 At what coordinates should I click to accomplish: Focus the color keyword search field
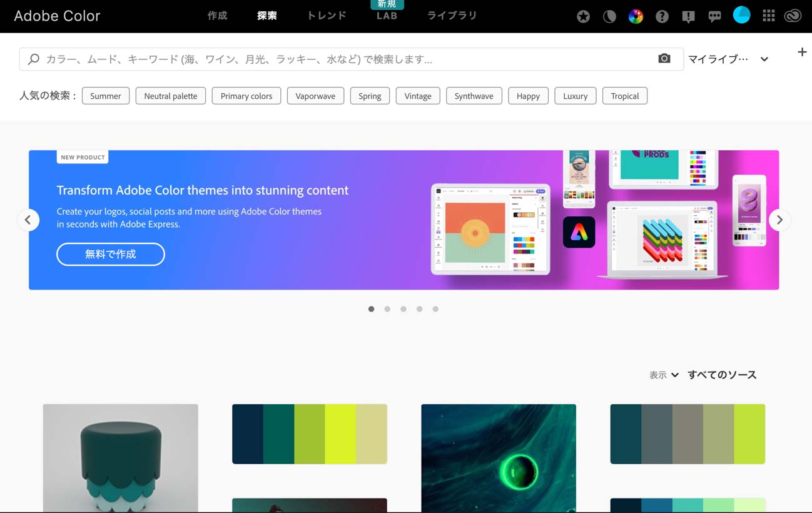(x=351, y=59)
